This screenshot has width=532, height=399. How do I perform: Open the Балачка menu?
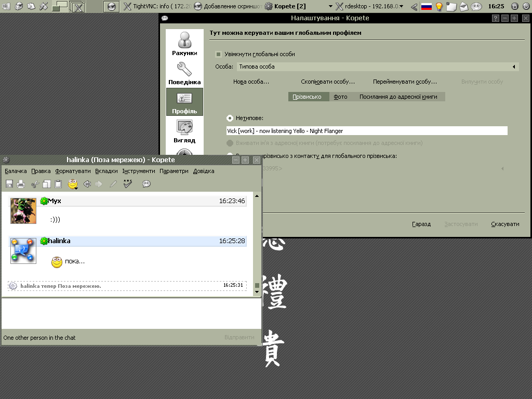tap(16, 171)
